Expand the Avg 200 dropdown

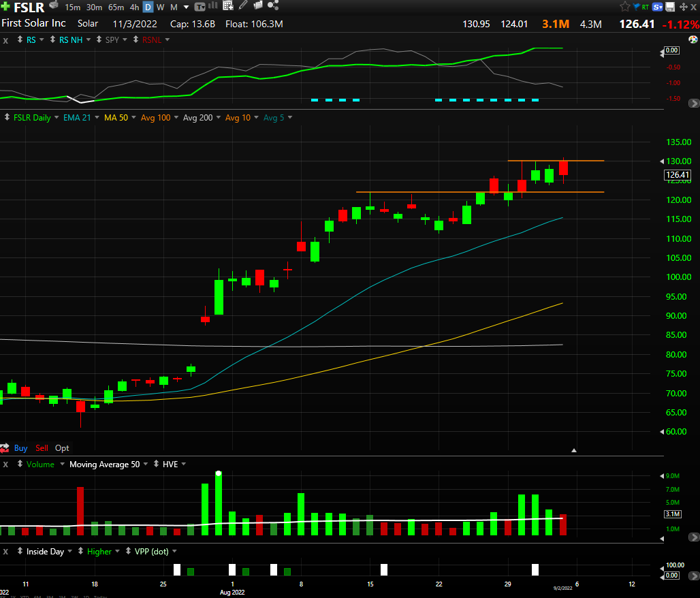pos(219,117)
